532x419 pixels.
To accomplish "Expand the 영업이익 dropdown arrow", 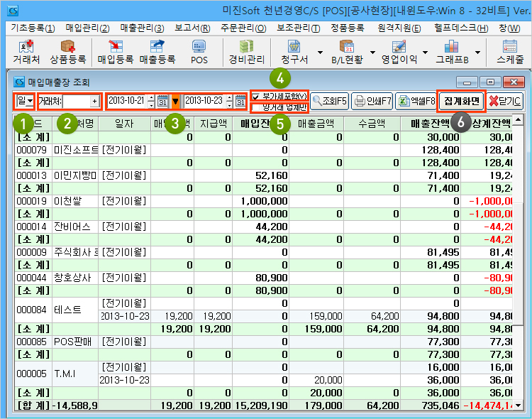I will coord(425,53).
